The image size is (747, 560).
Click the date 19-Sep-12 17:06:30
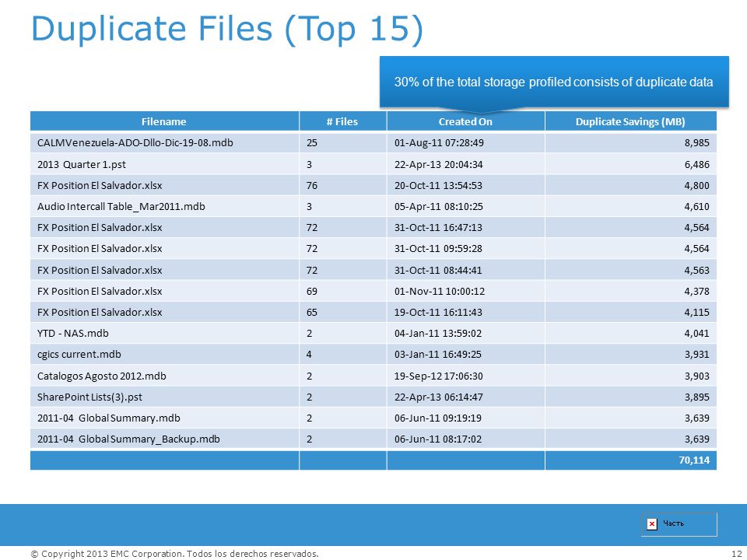(438, 376)
